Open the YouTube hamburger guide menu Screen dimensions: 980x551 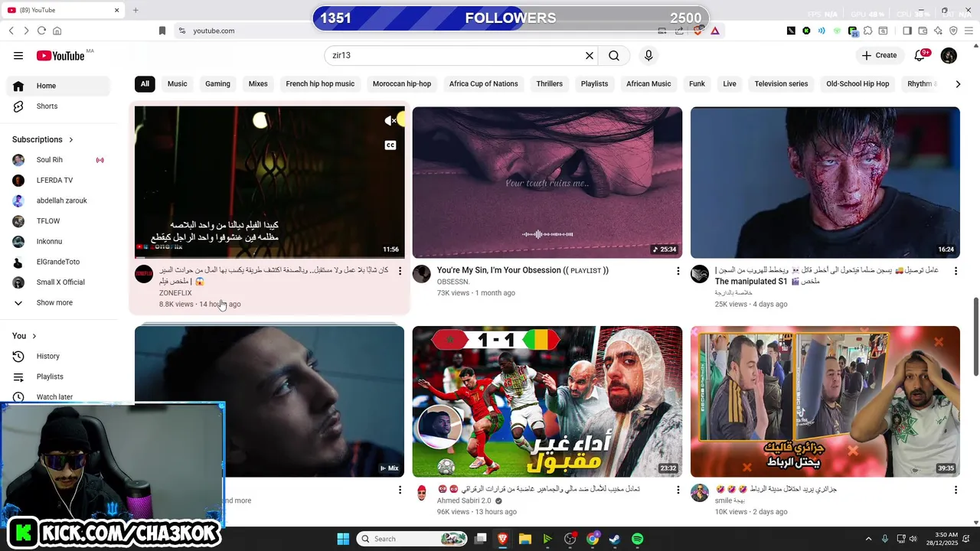(18, 56)
